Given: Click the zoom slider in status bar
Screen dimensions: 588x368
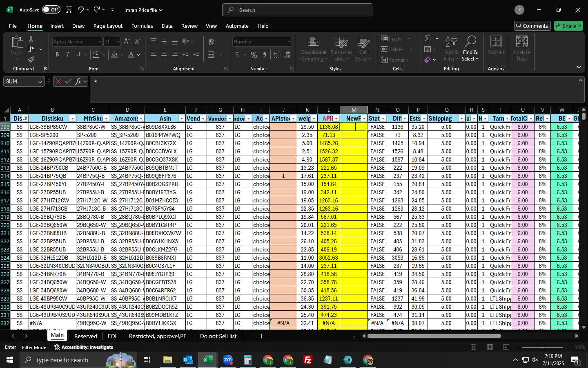Looking at the screenshot, I should 542,347.
